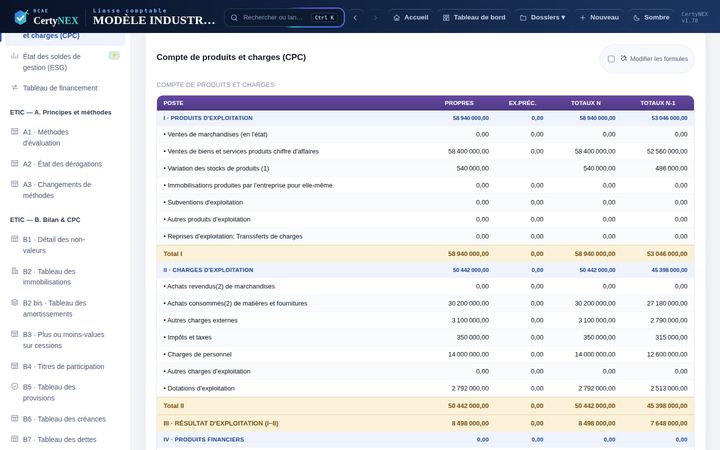Screen dimensions: 720x450
Task: Click the plus icon of Nouveau
Action: [582, 17]
